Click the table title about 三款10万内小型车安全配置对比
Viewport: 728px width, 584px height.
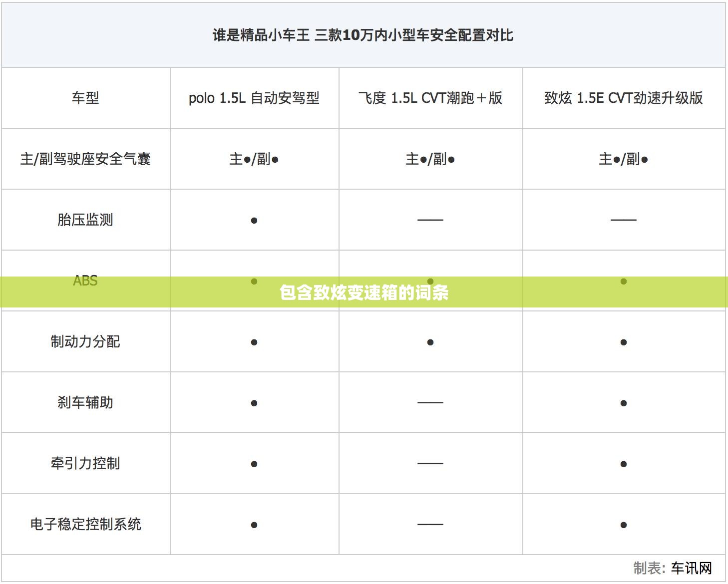click(363, 35)
